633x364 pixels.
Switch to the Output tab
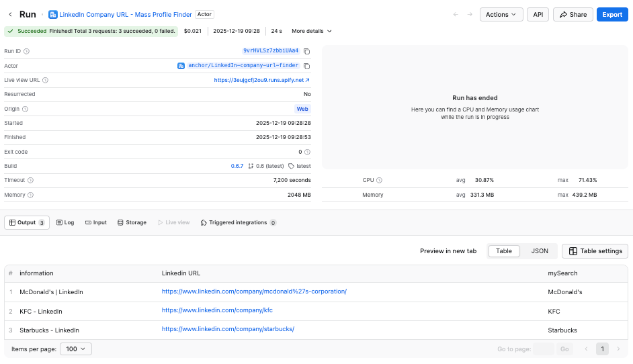tap(27, 223)
